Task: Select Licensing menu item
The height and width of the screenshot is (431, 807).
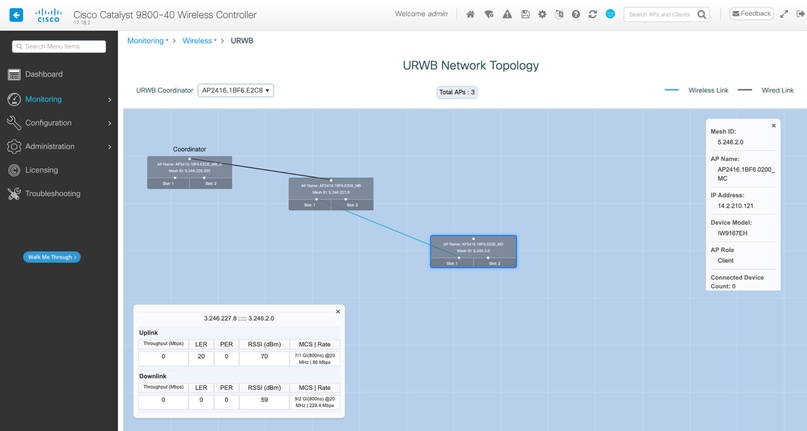Action: 42,170
